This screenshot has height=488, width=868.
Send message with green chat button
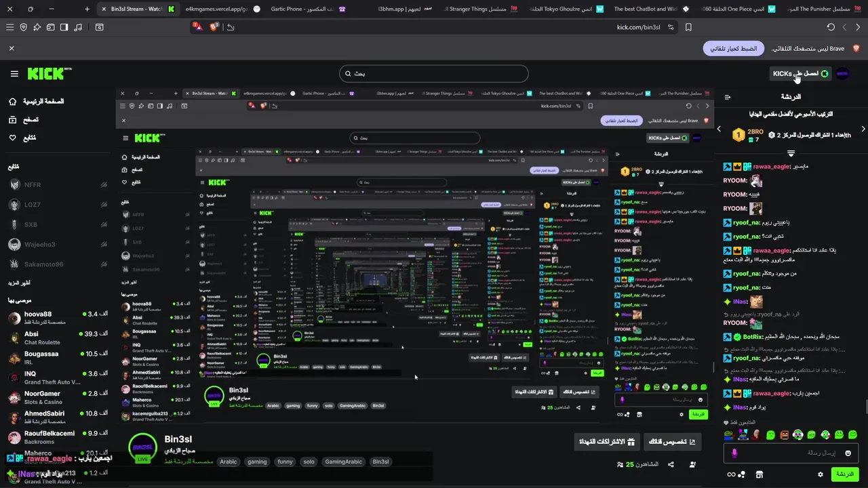pos(845,474)
